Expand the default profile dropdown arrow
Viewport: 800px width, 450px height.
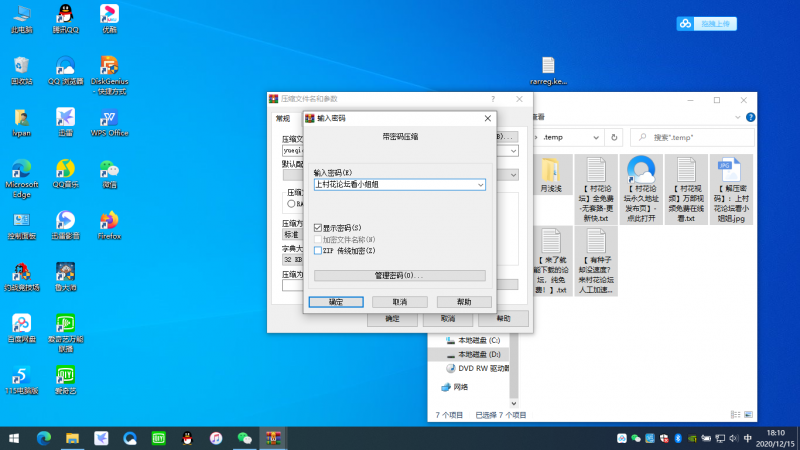pyautogui.click(x=513, y=175)
